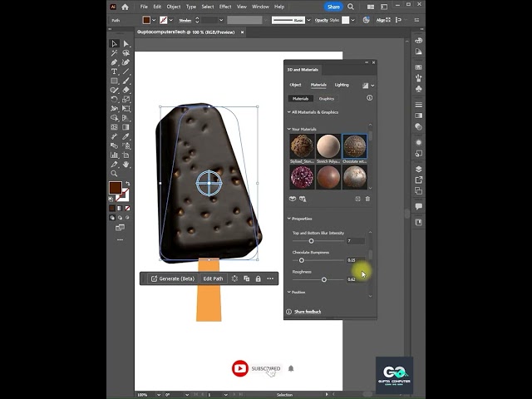Select the Column Graph tool
This screenshot has height=399, width=532.
click(115, 155)
